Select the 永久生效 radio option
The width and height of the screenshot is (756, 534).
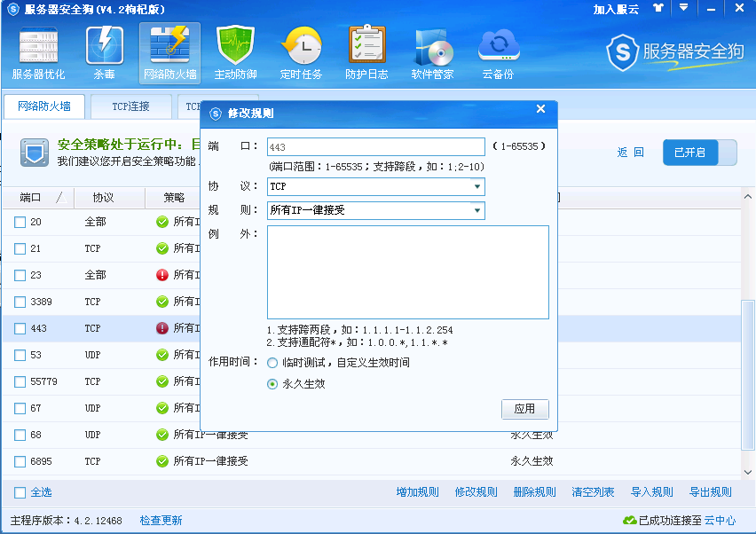(272, 384)
